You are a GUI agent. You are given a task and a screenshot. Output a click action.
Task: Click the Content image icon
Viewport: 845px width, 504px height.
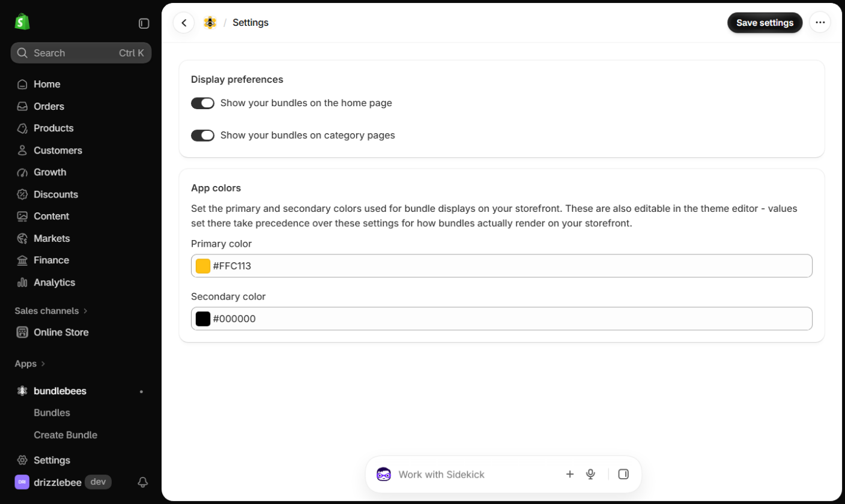[22, 216]
